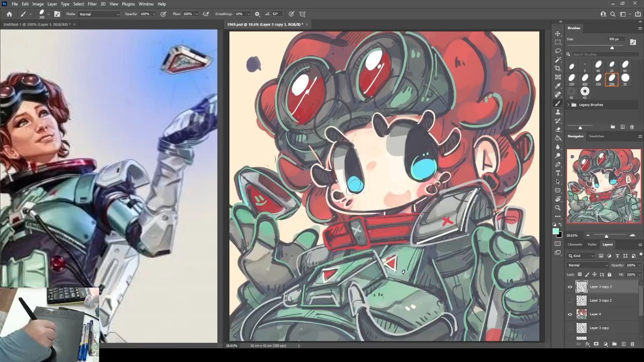Select the Rectangle shape tool
The height and width of the screenshot is (362, 644).
click(558, 191)
